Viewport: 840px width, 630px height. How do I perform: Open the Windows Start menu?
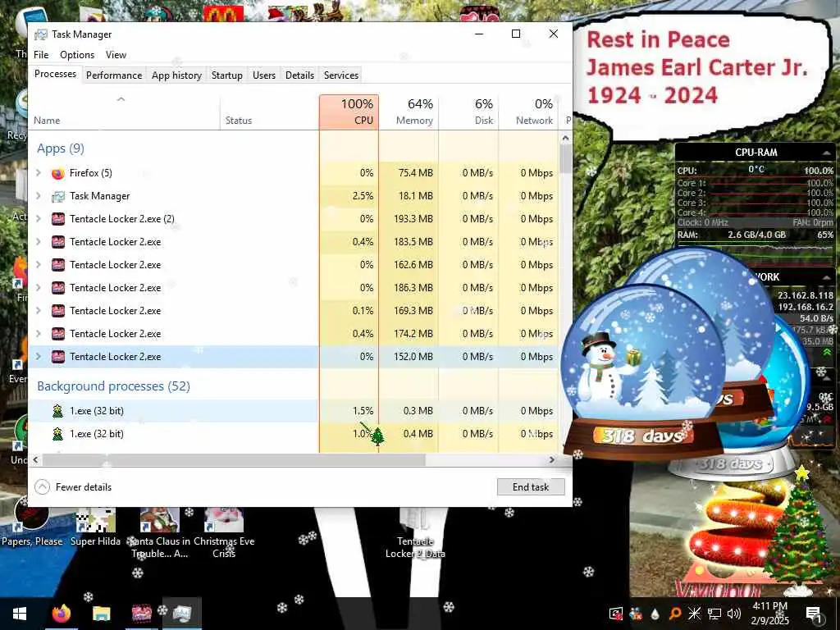[x=20, y=614]
